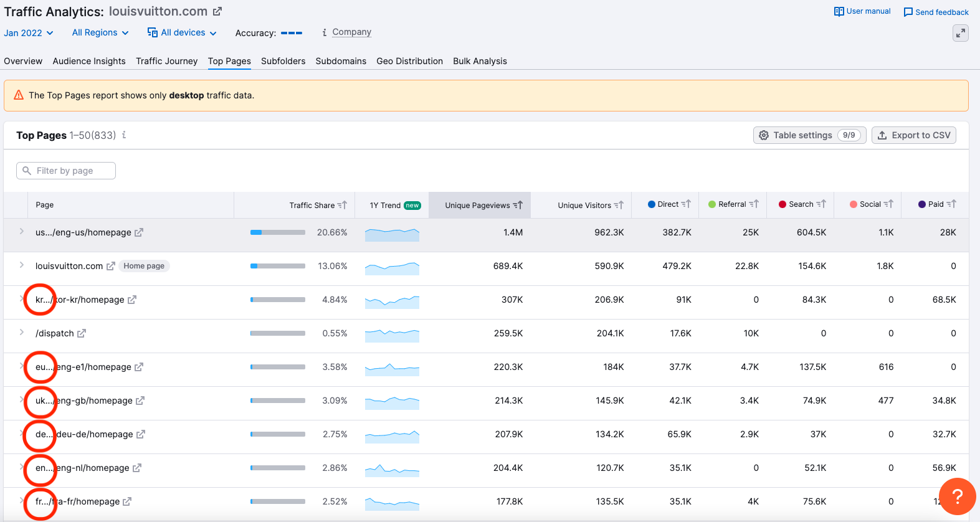Sort by Search traffic icon
The width and height of the screenshot is (980, 522).
(x=821, y=204)
